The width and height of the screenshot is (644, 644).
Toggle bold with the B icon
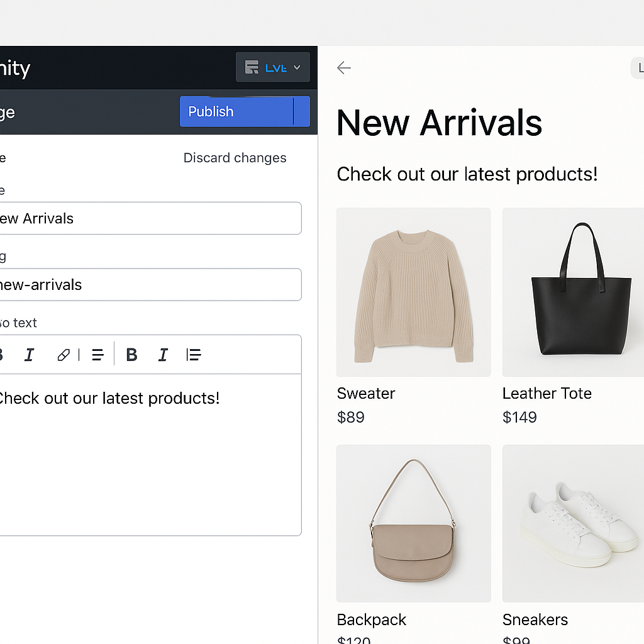[131, 355]
